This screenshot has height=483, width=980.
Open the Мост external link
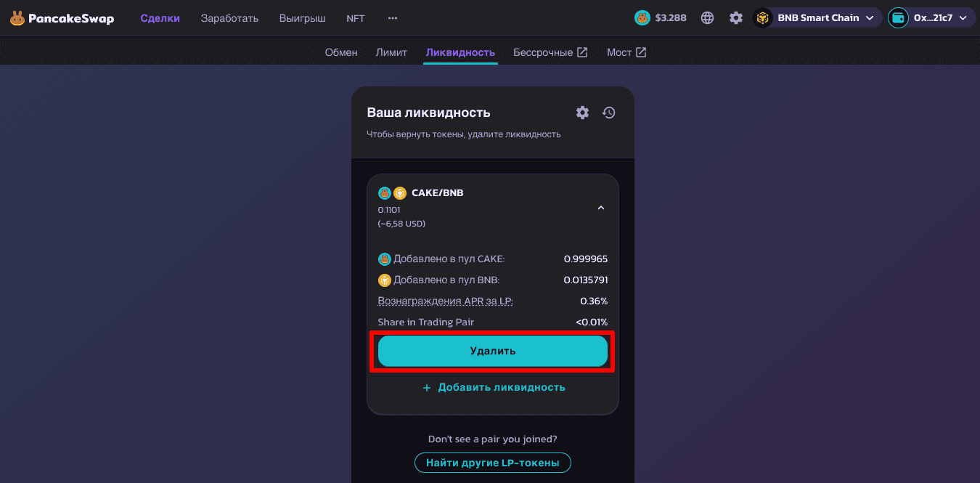pyautogui.click(x=626, y=52)
